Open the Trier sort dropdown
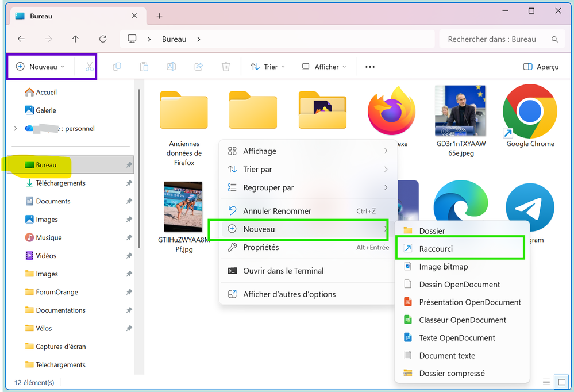 tap(268, 67)
